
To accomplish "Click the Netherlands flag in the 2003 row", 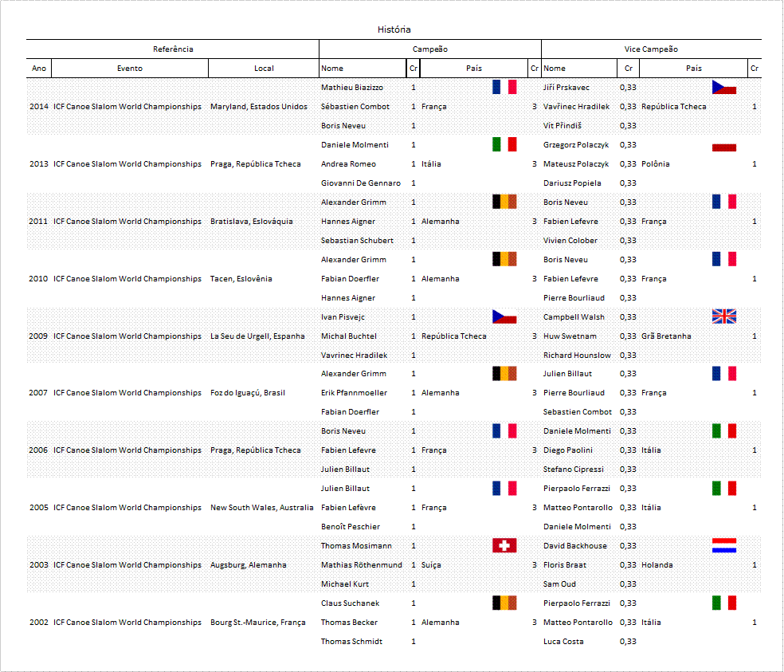I will click(x=724, y=545).
